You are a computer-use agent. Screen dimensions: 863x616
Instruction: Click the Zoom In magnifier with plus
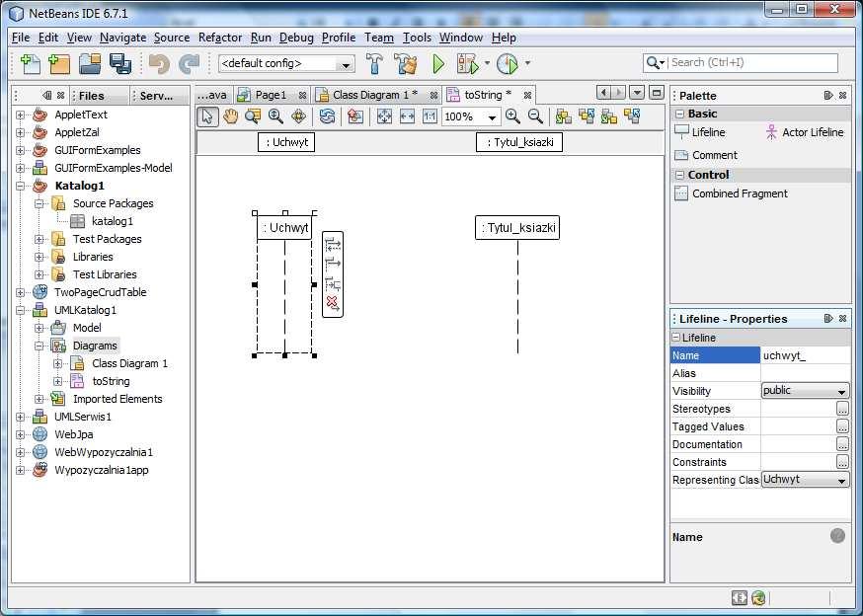[x=512, y=116]
